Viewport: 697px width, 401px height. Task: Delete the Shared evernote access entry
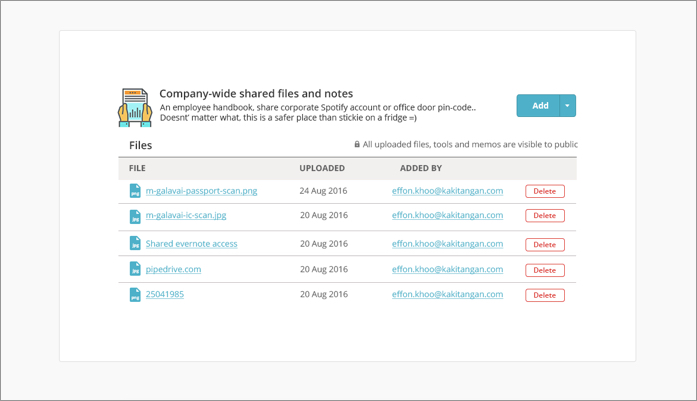point(545,245)
